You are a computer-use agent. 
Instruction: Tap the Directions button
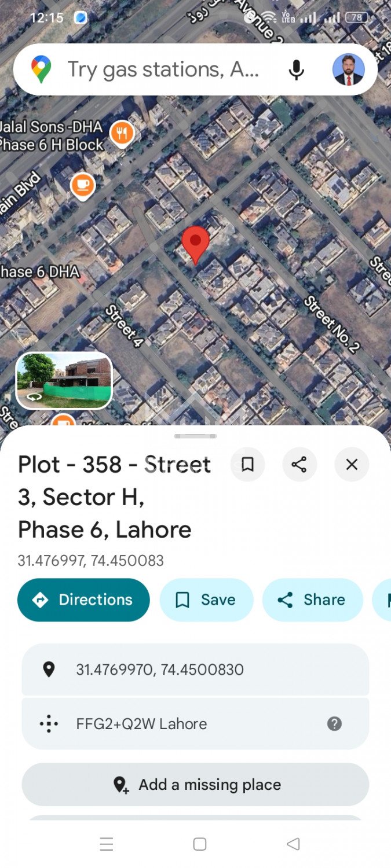[83, 599]
